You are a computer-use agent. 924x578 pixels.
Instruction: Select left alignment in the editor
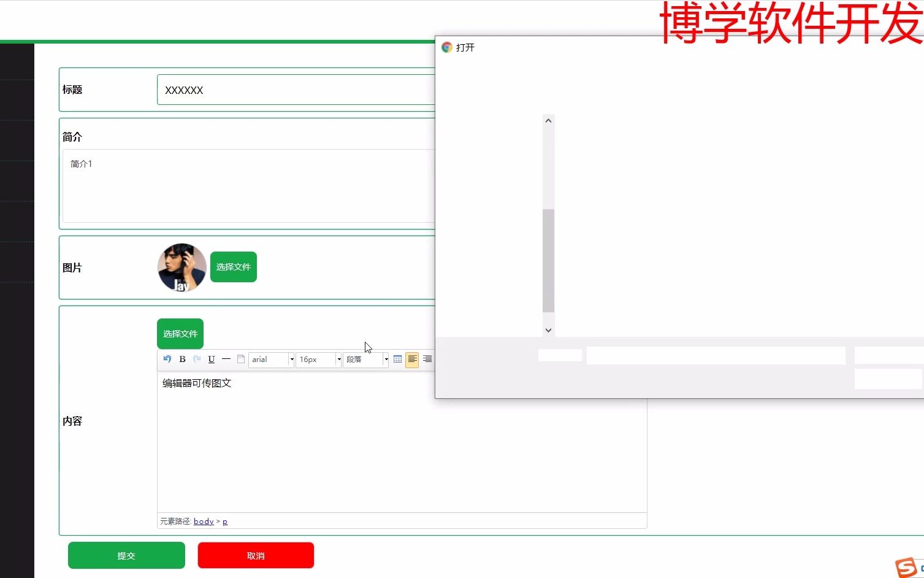(412, 359)
